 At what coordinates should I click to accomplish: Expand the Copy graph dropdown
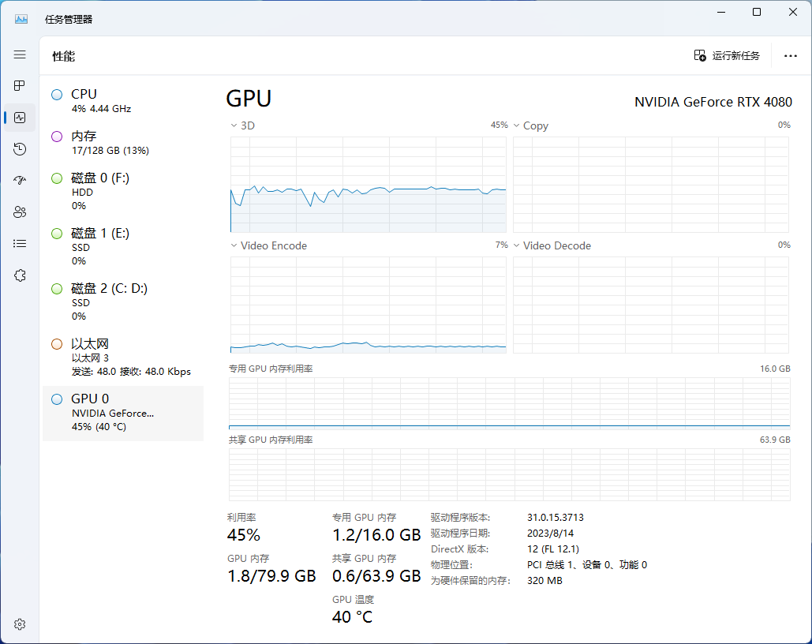517,125
